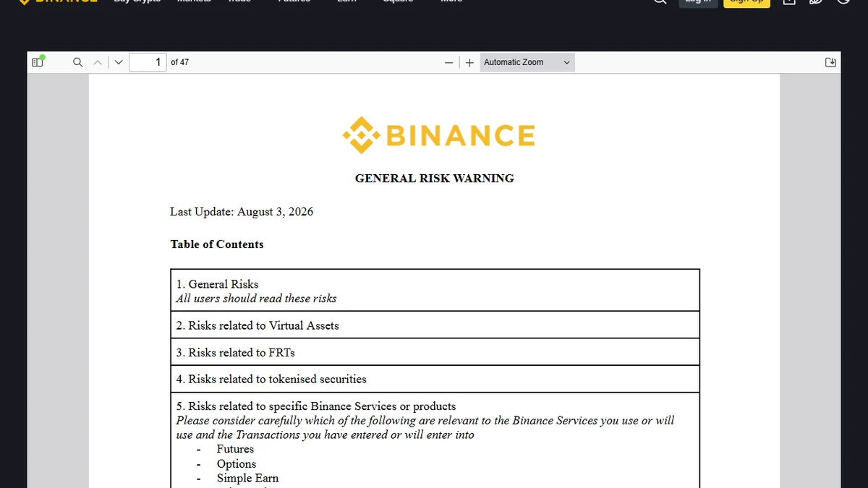Zoom out of the PDF document
This screenshot has width=868, height=488.
tap(449, 62)
